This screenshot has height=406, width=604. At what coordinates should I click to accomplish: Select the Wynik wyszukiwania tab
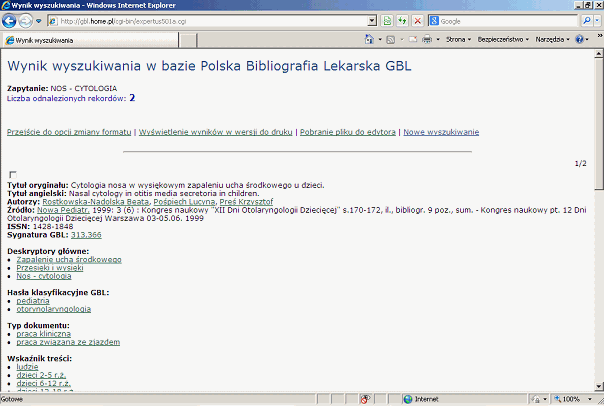(x=91, y=40)
